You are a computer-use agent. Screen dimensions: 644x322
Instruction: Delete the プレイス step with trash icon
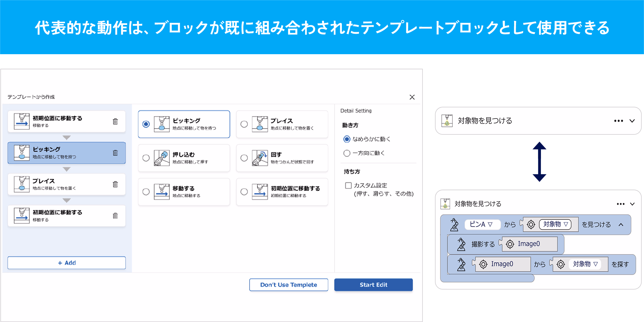click(x=115, y=184)
